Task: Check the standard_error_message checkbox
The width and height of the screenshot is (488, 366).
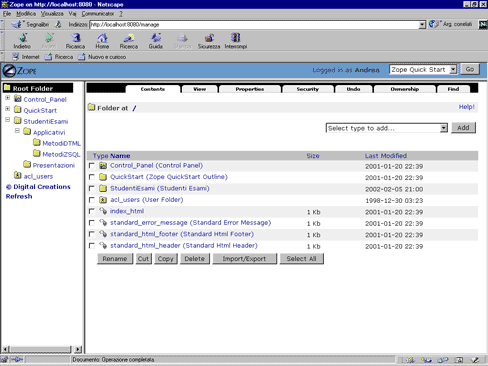Action: point(92,223)
